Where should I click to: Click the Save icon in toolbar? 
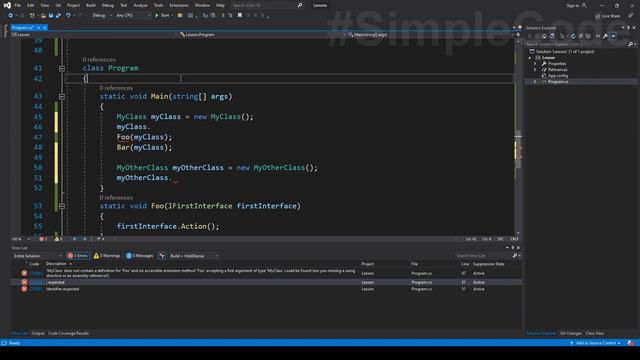(x=51, y=16)
